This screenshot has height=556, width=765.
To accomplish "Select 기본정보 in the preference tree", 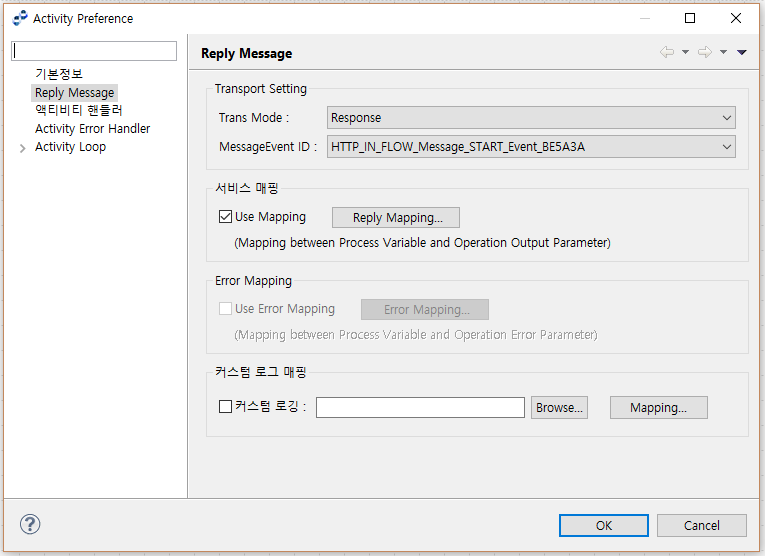I will pos(59,74).
